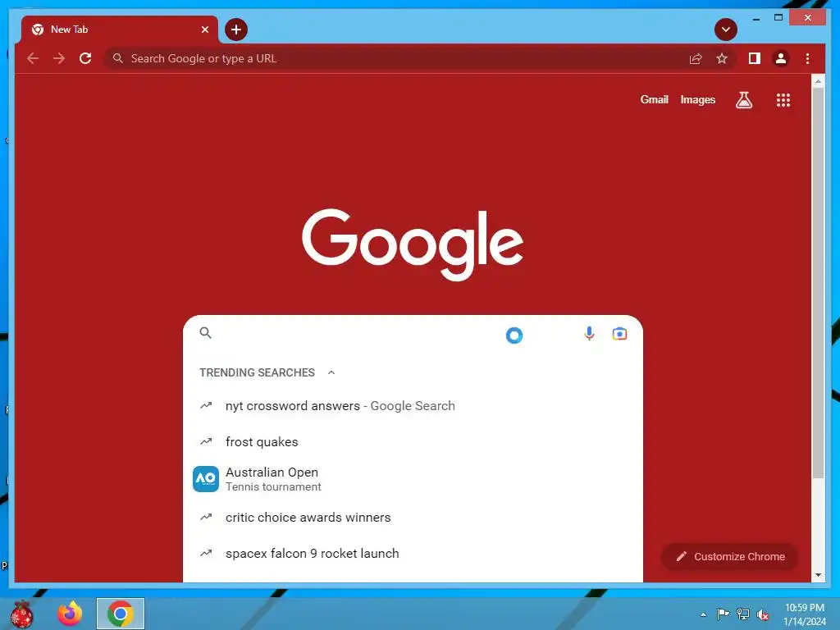Image resolution: width=840 pixels, height=630 pixels.
Task: Select critic choice awards winners suggestion
Action: 413,518
